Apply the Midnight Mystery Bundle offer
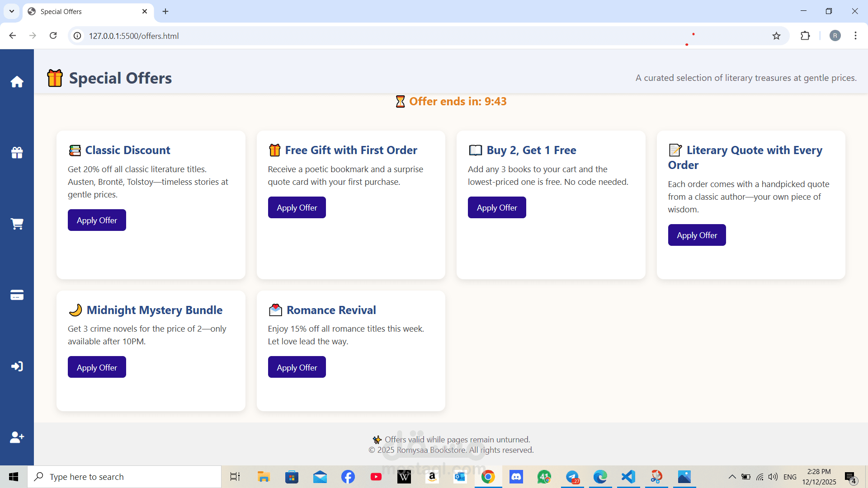 (97, 367)
